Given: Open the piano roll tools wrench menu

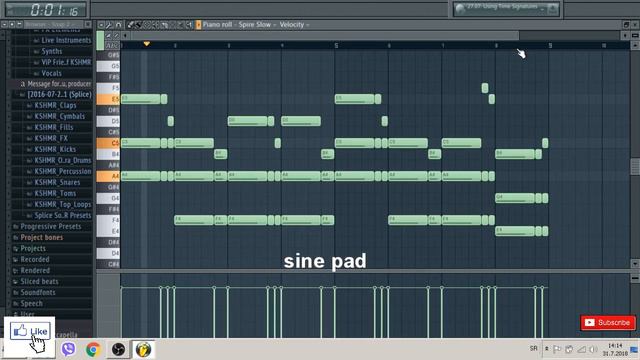Looking at the screenshot, I should click(x=109, y=25).
